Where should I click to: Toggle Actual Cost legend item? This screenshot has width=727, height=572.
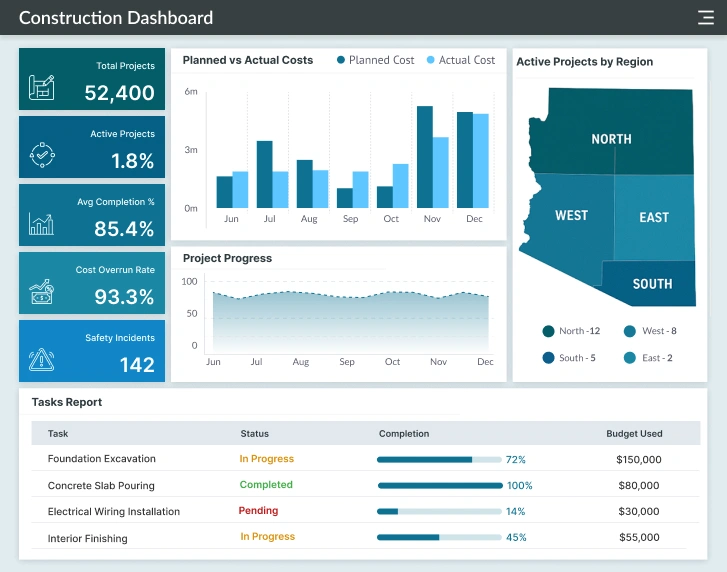[x=460, y=60]
